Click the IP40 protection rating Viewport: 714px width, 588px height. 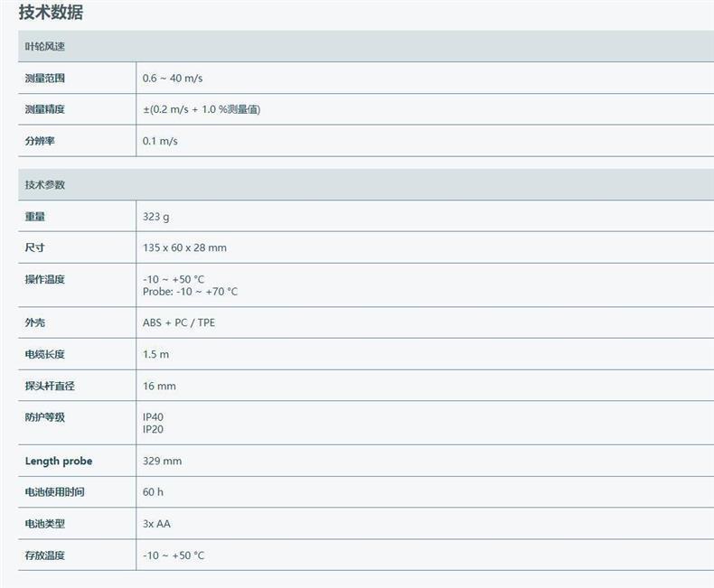click(153, 417)
